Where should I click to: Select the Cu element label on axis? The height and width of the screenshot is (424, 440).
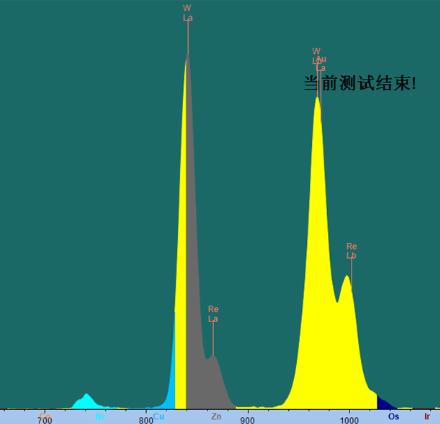(x=159, y=416)
